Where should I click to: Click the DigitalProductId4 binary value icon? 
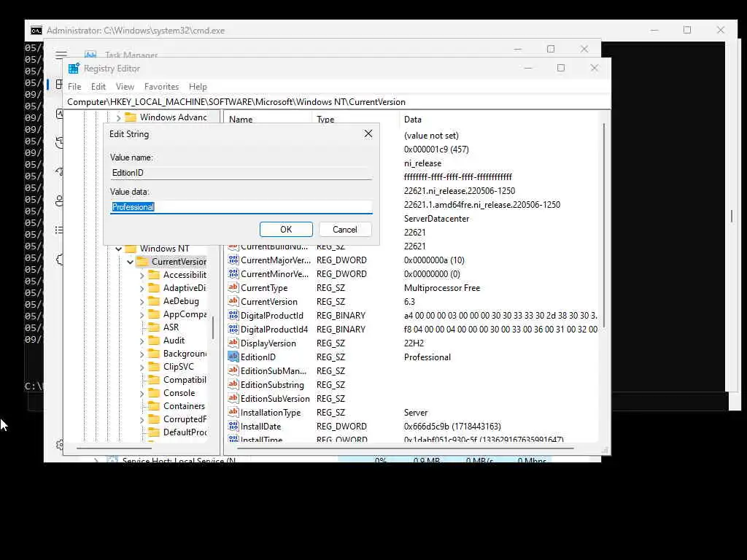click(233, 329)
